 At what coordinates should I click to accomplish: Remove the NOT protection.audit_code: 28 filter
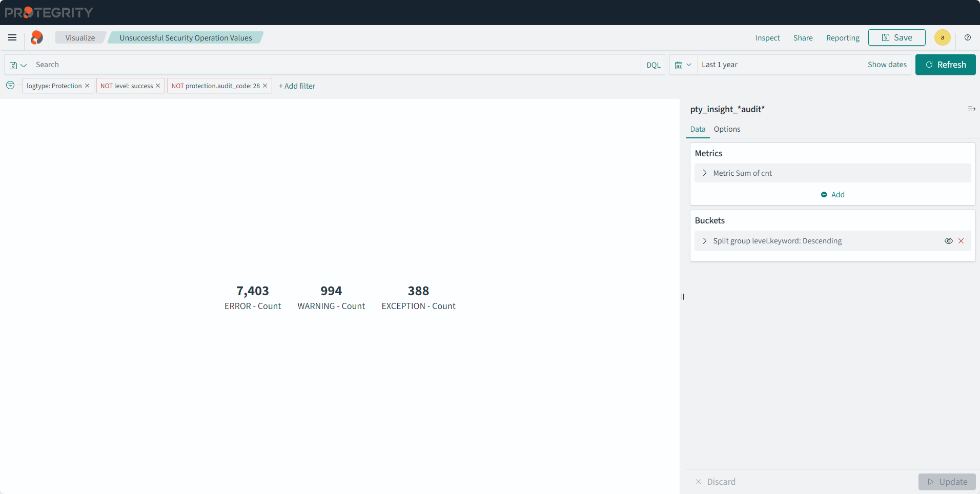pyautogui.click(x=265, y=86)
